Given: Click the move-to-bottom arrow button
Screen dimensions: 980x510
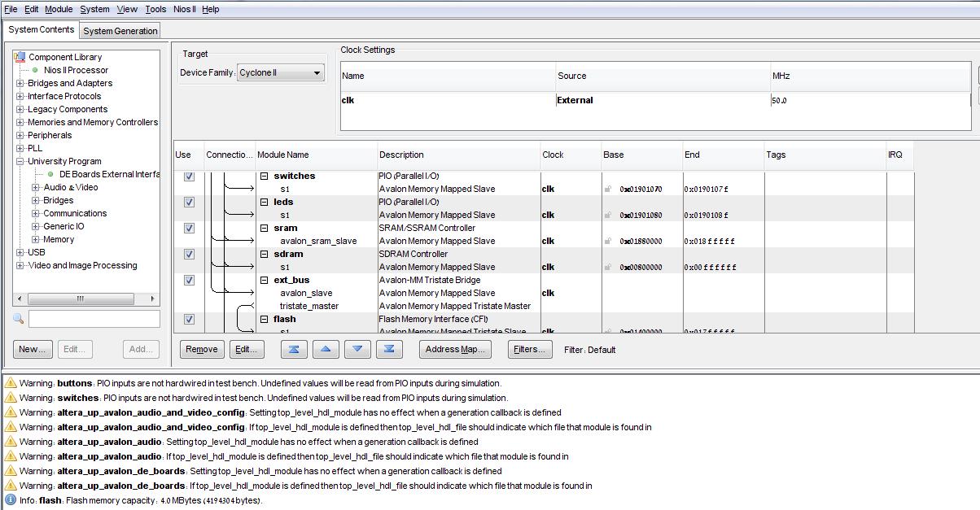Looking at the screenshot, I should point(389,349).
